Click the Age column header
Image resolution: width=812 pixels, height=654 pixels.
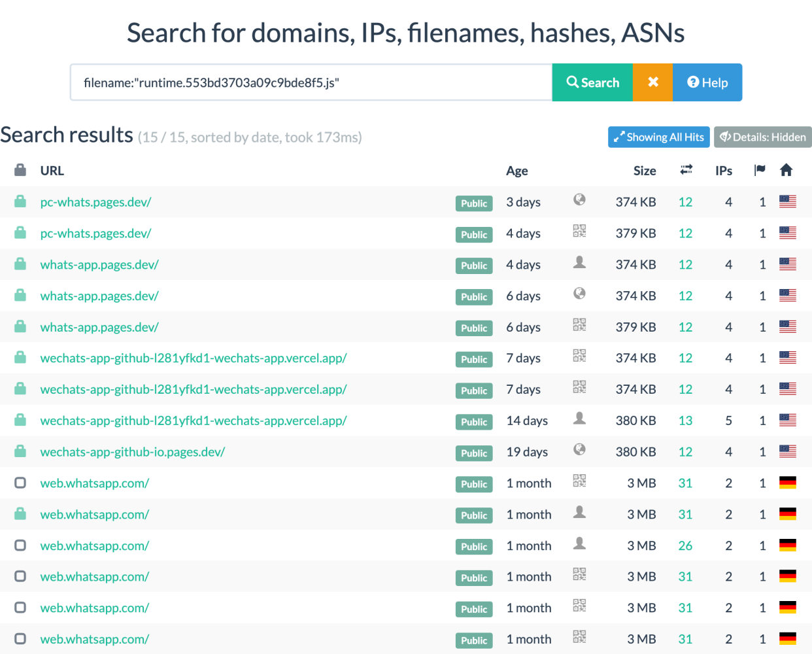[517, 171]
